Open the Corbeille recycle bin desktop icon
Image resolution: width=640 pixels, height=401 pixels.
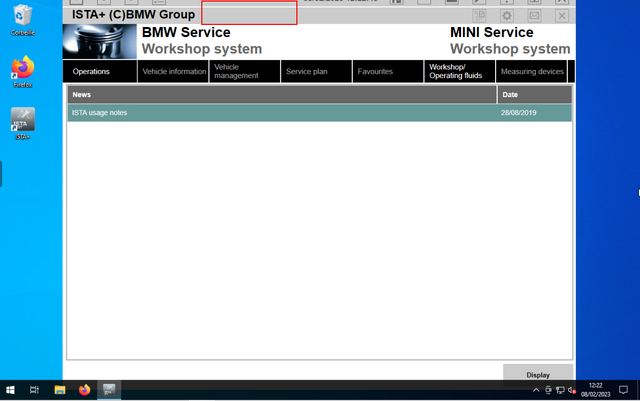click(23, 20)
